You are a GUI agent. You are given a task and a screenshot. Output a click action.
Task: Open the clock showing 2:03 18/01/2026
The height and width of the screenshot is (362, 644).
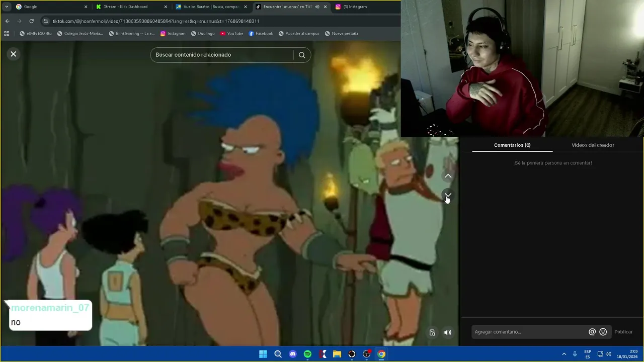(627, 354)
